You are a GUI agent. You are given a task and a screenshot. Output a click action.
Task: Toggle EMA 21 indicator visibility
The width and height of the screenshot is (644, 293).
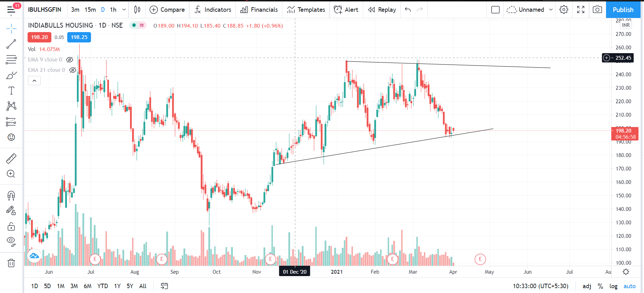(x=72, y=70)
